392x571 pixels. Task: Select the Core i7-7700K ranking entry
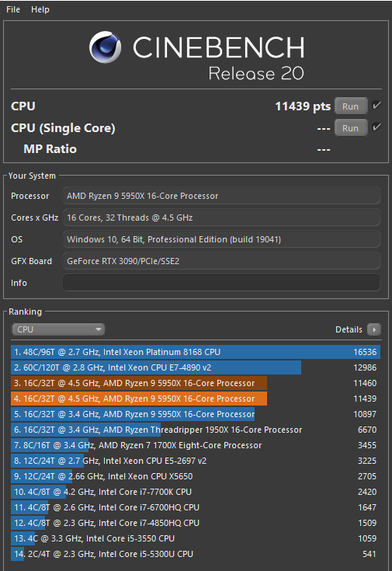click(196, 492)
